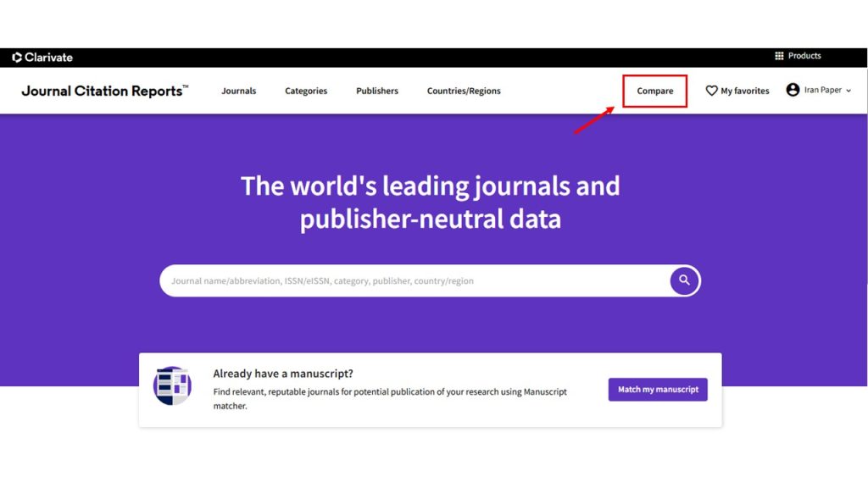Open the Countries/Regions menu item
This screenshot has height=488, width=868.
click(x=464, y=91)
